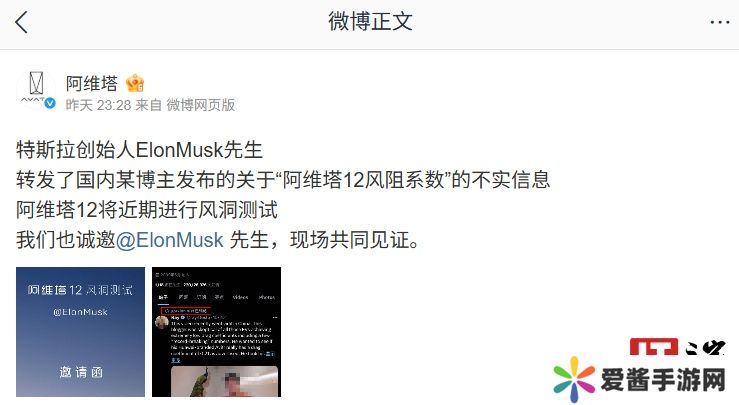
Task: Follow the blue @ElonMusk mention link
Action: pyautogui.click(x=170, y=240)
